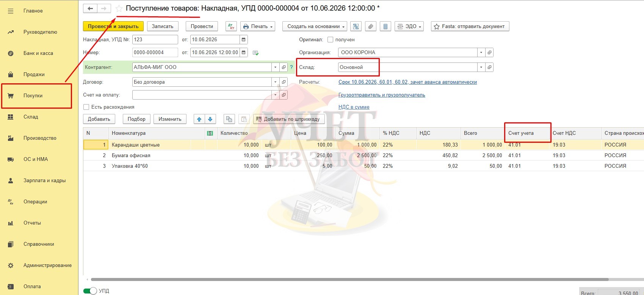The height and width of the screenshot is (295, 644).
Task: Paste rows with the clipboard icon
Action: click(x=244, y=119)
